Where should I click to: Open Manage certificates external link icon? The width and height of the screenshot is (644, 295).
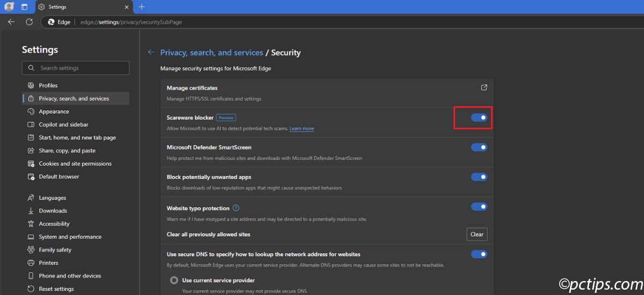[x=484, y=87]
